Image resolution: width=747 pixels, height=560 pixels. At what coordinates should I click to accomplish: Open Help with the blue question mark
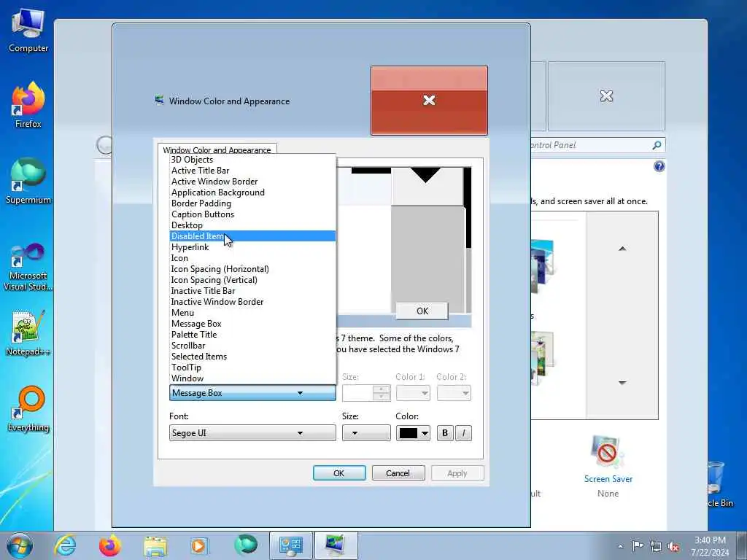tap(659, 166)
